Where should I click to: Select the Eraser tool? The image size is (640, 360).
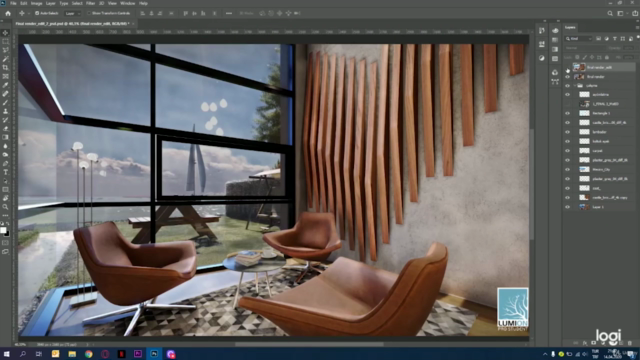(5, 129)
